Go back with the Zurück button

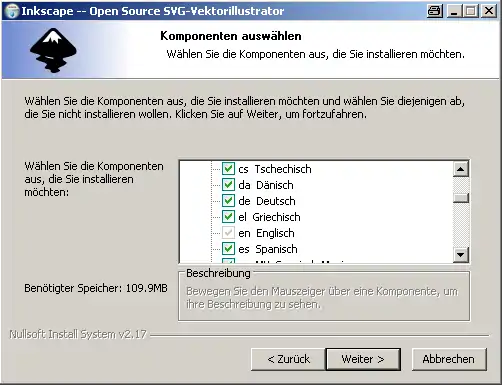288,359
